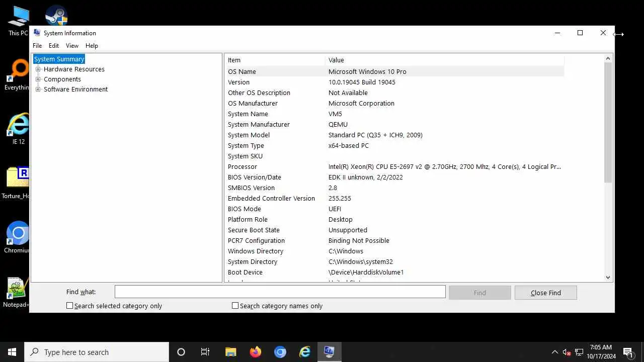Open the Notepad++ desktop shortcut
The image size is (644, 362).
tap(17, 292)
